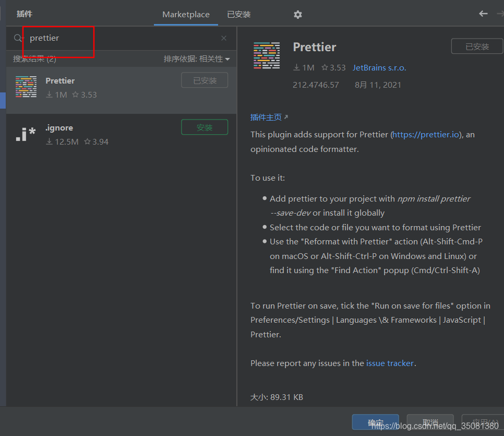Screen dimensions: 504x436
Task: Open plugin options via the gear icon
Action: click(x=298, y=15)
